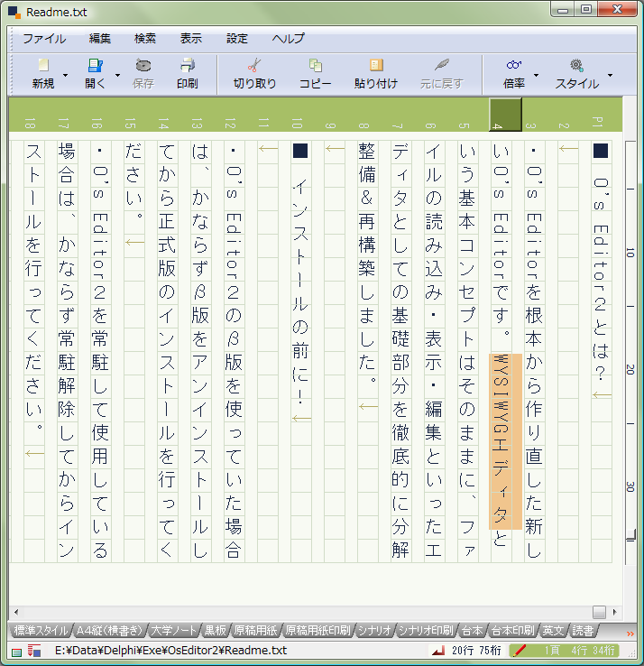This screenshot has height=666, width=644.
Task: Click the コピー (Copy) icon
Action: (316, 65)
